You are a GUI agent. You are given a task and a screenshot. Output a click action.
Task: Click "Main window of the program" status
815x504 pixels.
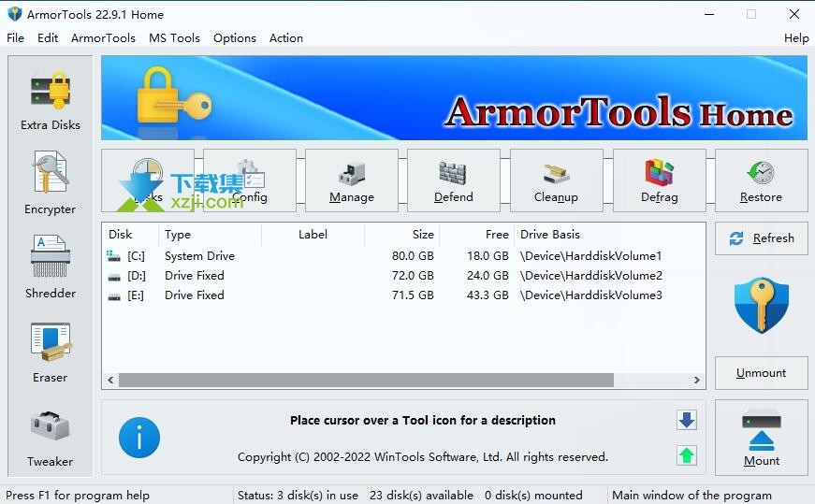(691, 496)
